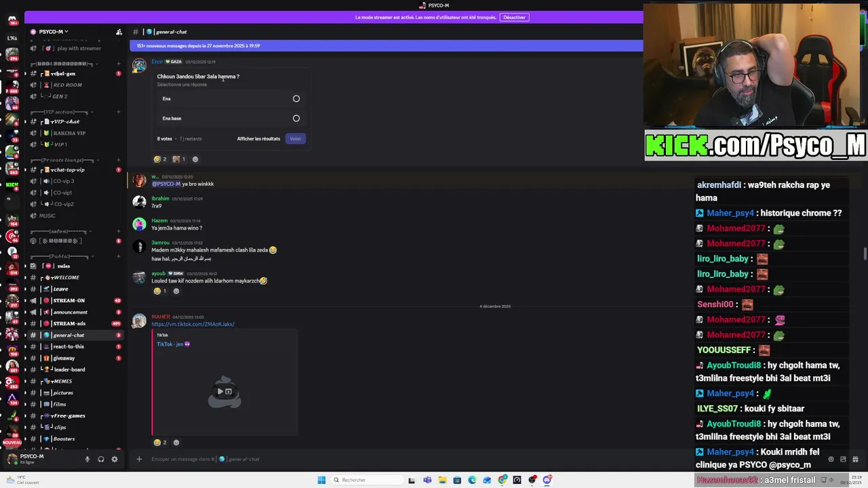
Task: Open the weather widget showing Ciel couvert
Action: (x=22, y=480)
